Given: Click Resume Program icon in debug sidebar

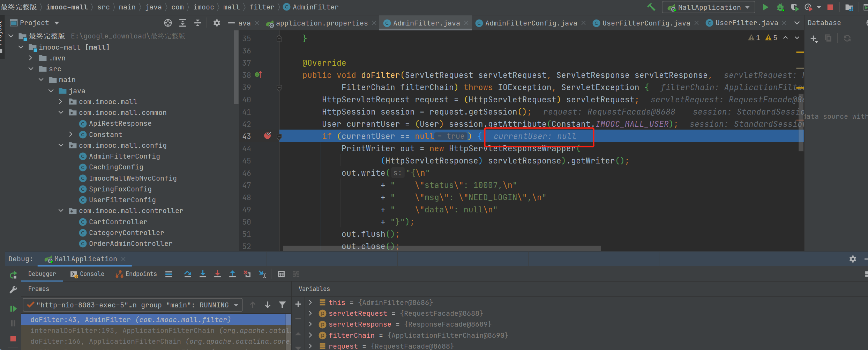Looking at the screenshot, I should click(x=13, y=308).
